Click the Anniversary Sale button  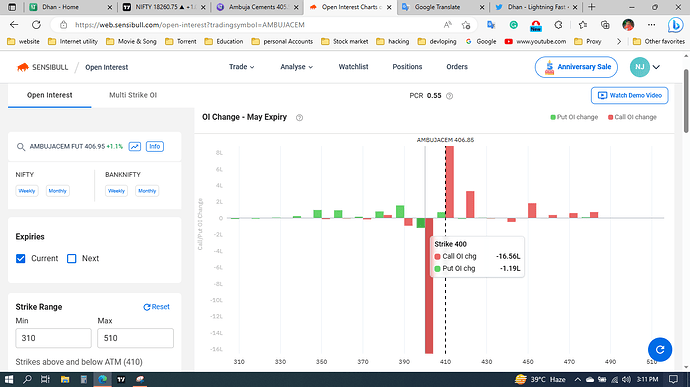click(x=576, y=67)
